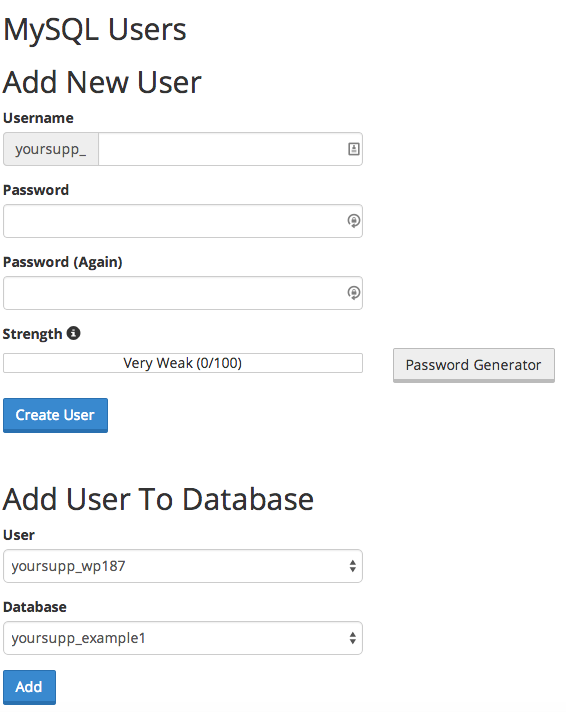Click the Add New User heading

click(x=102, y=83)
